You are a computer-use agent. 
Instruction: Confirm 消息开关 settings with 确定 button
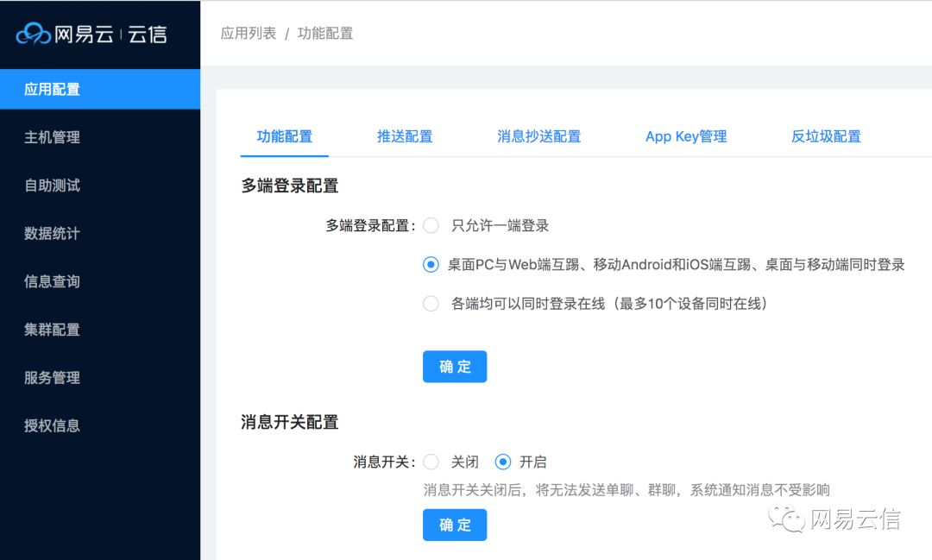click(x=455, y=525)
